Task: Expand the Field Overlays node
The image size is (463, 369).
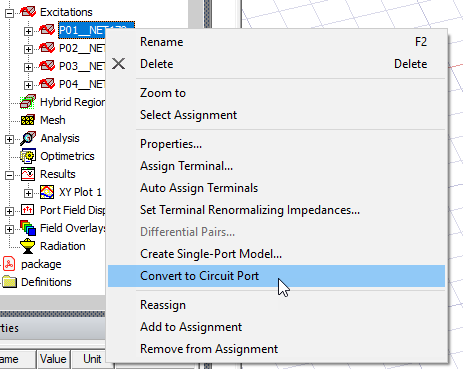Action: (10, 229)
